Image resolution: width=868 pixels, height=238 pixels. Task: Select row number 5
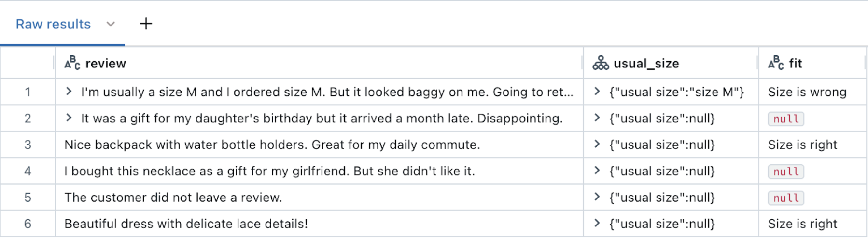coord(28,198)
